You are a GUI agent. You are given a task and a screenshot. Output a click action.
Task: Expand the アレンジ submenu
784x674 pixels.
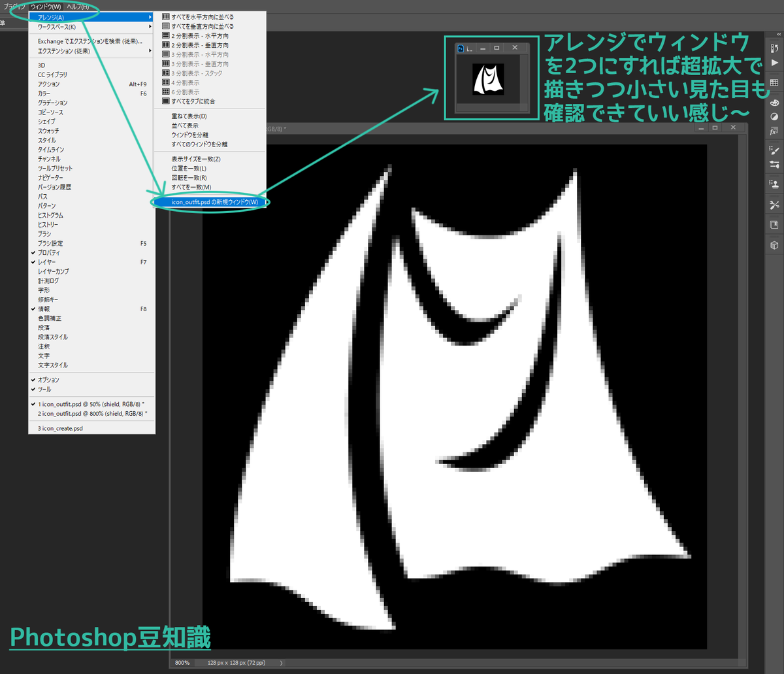59,16
